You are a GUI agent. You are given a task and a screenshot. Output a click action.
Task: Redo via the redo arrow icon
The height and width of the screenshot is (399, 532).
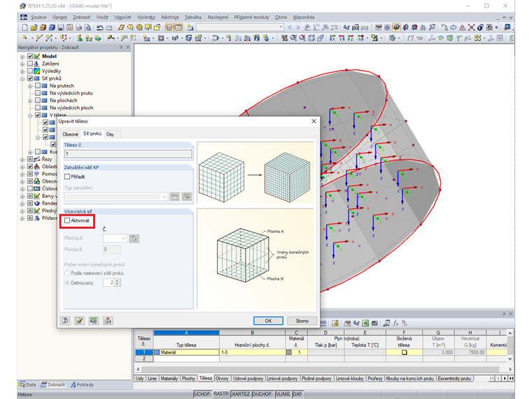pos(109,27)
